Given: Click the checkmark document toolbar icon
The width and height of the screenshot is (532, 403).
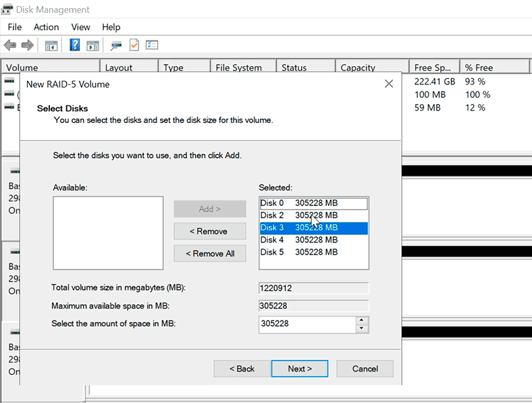Looking at the screenshot, I should (134, 45).
